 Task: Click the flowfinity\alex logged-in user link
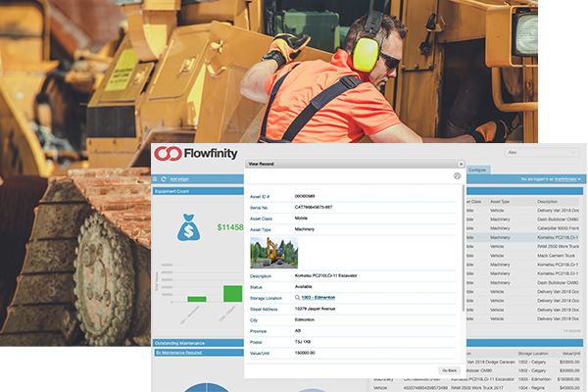pyautogui.click(x=565, y=179)
